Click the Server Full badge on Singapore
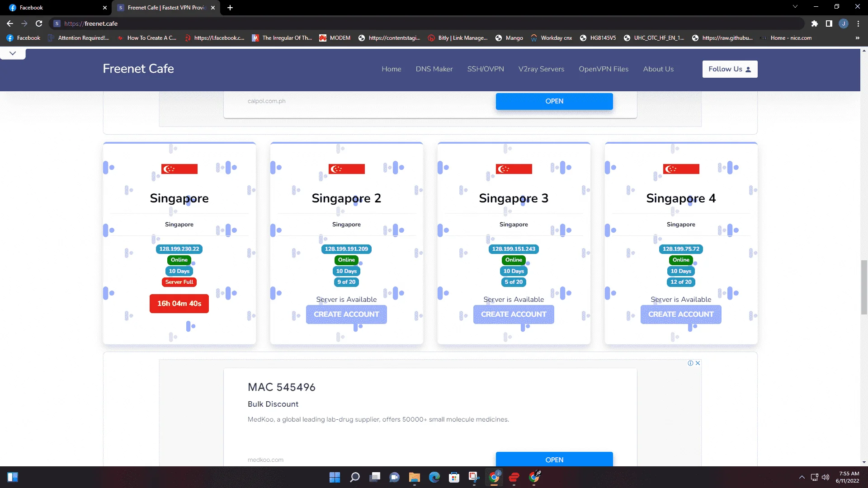The height and width of the screenshot is (488, 868). (x=179, y=282)
